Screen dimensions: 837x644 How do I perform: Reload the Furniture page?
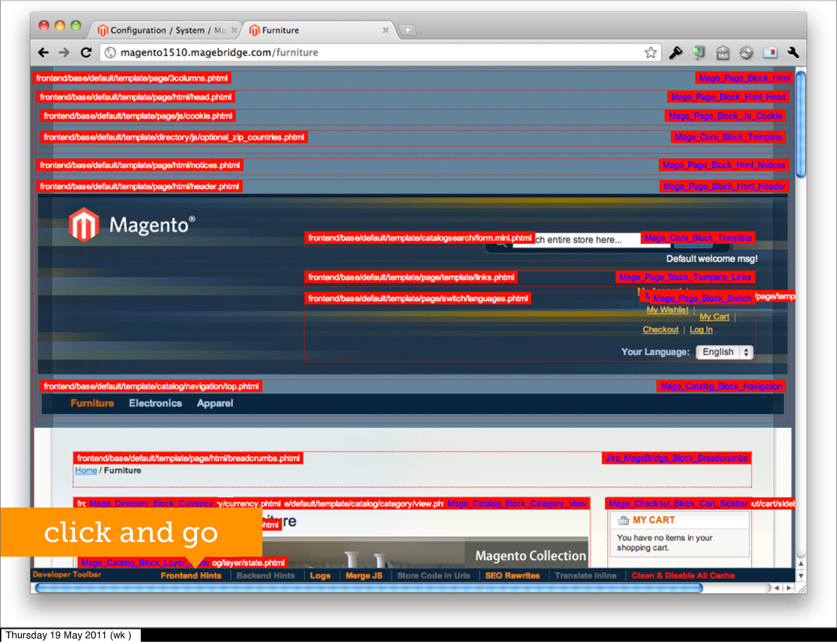point(86,52)
